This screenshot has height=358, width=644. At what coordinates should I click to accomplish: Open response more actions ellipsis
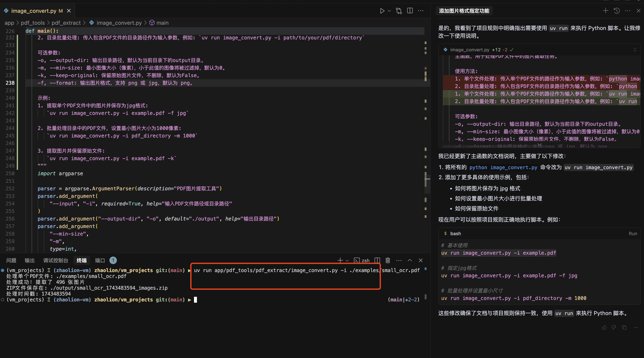[x=636, y=327]
